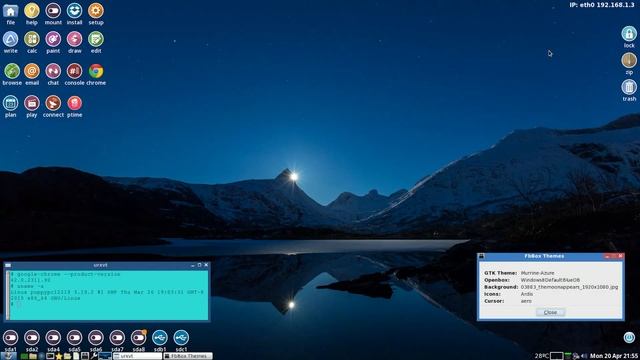
Task: Open the chat desktop icon
Action: point(53,71)
